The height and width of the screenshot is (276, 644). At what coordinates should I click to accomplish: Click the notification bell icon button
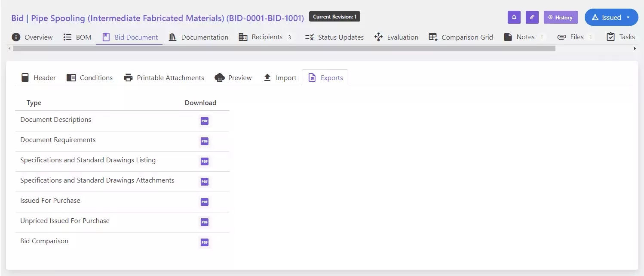click(514, 17)
